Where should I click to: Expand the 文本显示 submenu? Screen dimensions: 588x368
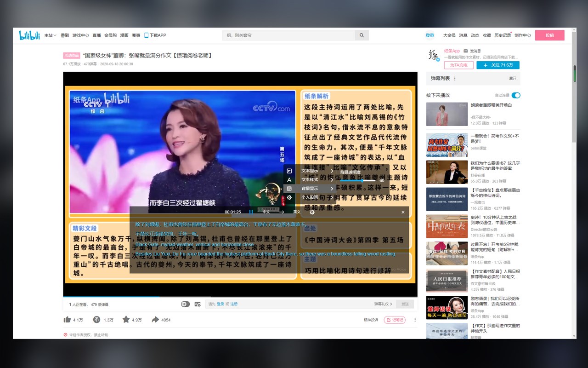pyautogui.click(x=332, y=171)
